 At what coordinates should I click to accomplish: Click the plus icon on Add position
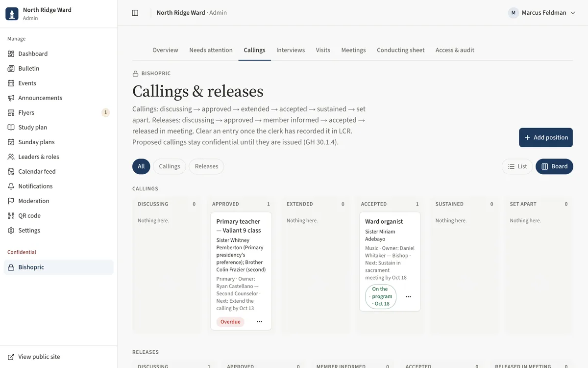[527, 137]
